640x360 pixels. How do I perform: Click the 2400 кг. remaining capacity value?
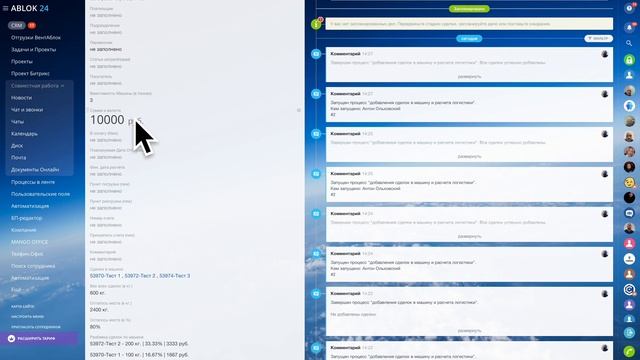(99, 310)
